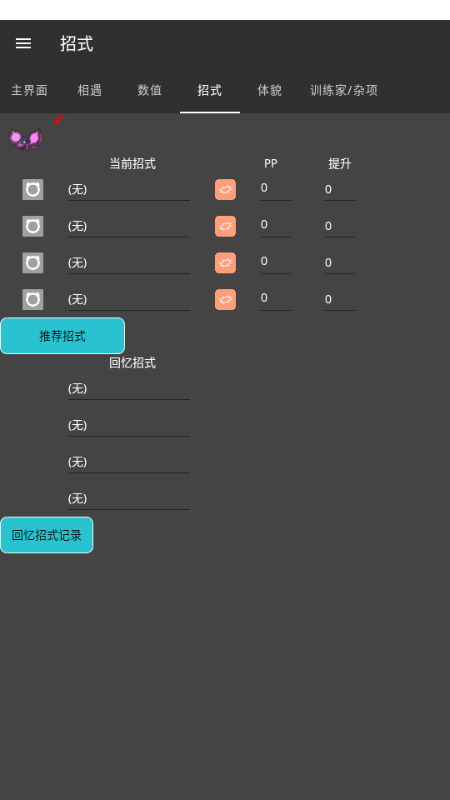This screenshot has height=800, width=450.
Task: Click the move type icon in fourth row
Action: tap(33, 299)
